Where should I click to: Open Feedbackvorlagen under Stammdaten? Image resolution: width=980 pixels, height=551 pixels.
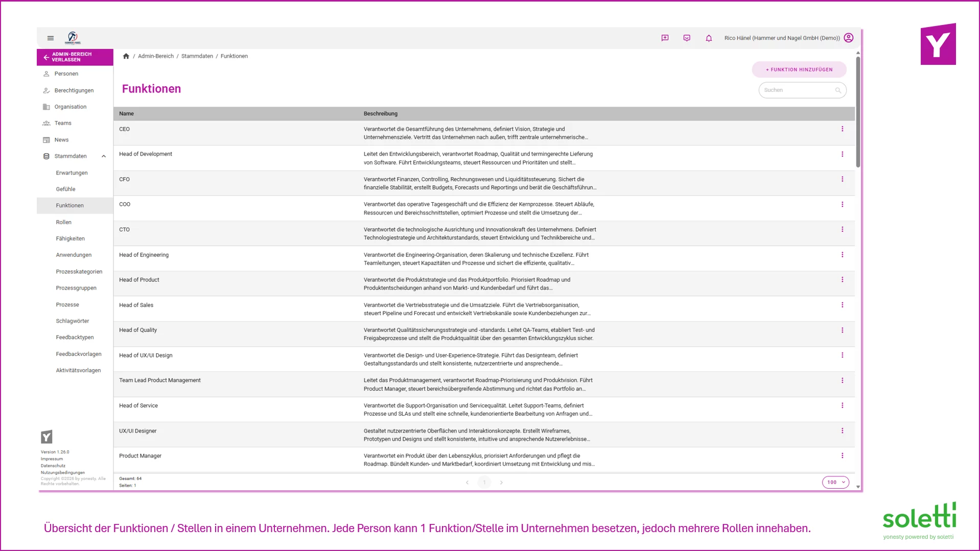pos(75,354)
